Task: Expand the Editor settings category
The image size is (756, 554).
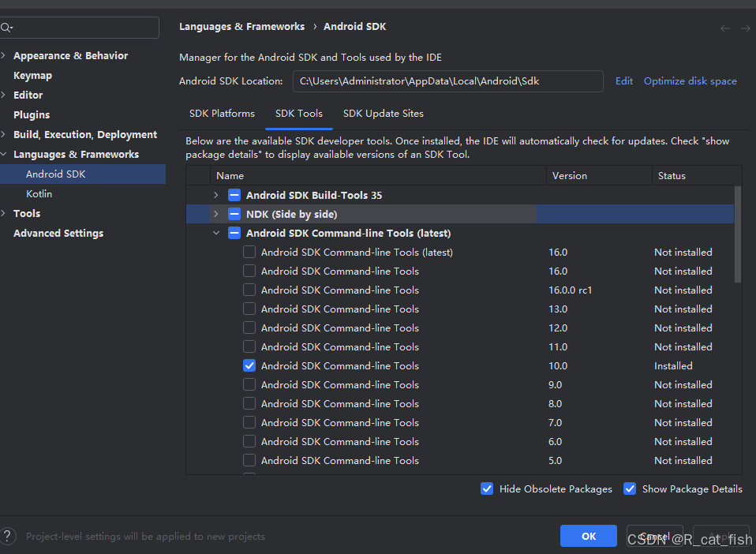Action: point(3,95)
